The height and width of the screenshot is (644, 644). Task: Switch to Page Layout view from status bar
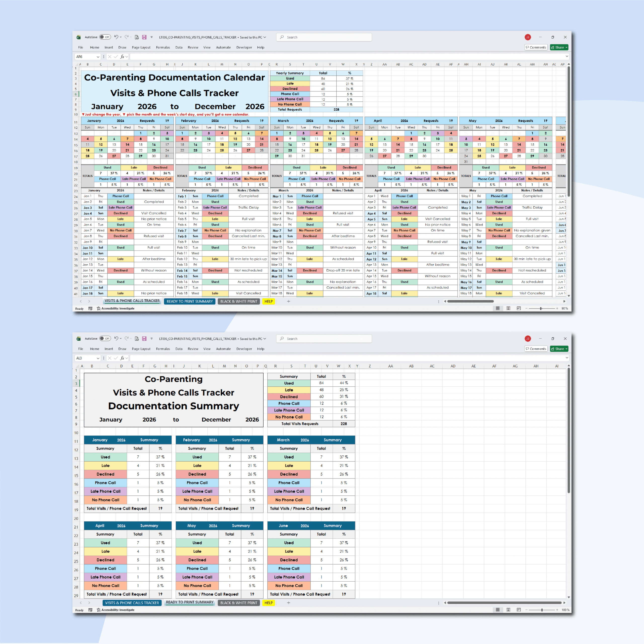click(508, 308)
